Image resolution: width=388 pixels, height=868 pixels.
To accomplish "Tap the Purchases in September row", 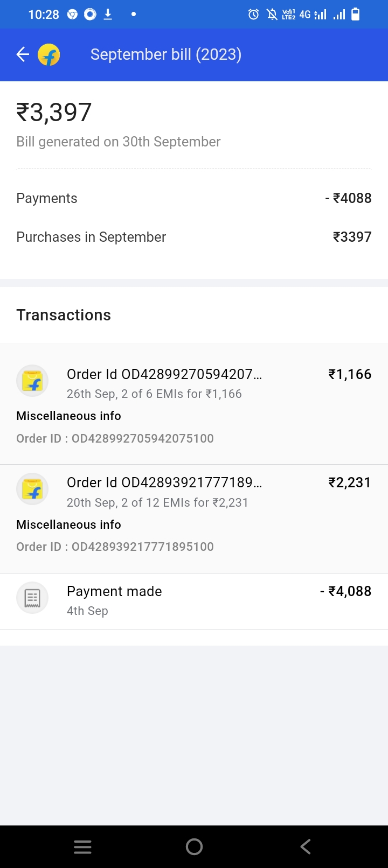I will pyautogui.click(x=194, y=237).
